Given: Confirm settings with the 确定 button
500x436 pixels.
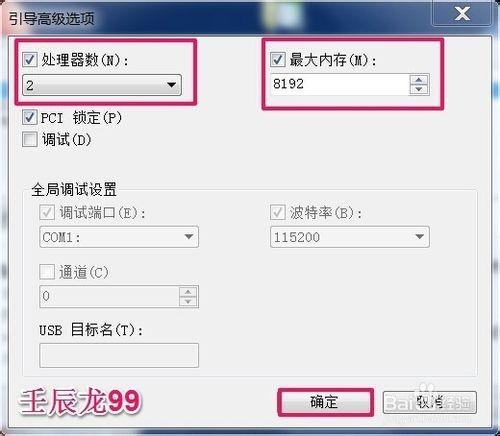Looking at the screenshot, I should point(325,402).
